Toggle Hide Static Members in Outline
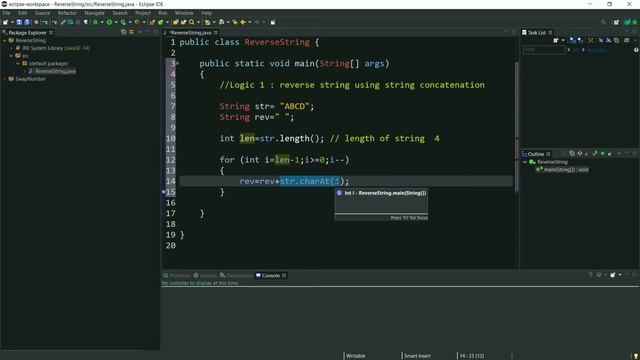Screen dimensions: 640x360 point(594,154)
